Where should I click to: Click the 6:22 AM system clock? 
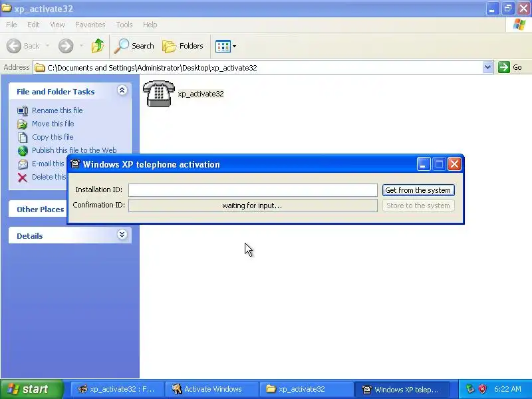pyautogui.click(x=507, y=389)
